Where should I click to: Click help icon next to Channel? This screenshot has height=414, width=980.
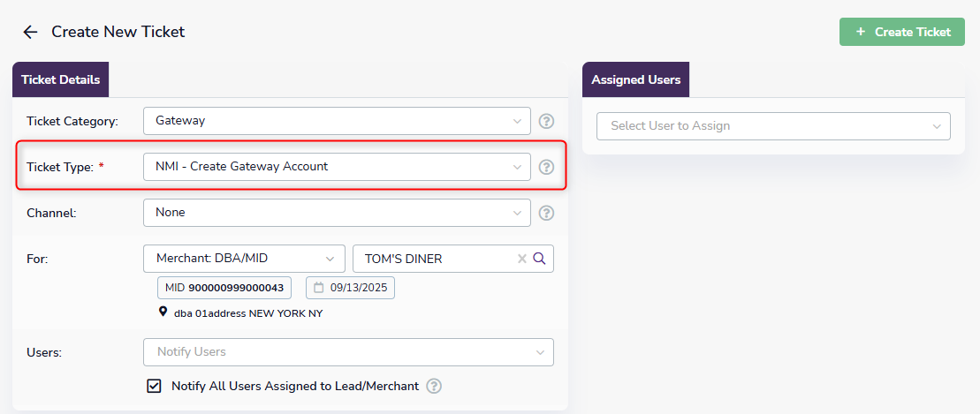(546, 213)
